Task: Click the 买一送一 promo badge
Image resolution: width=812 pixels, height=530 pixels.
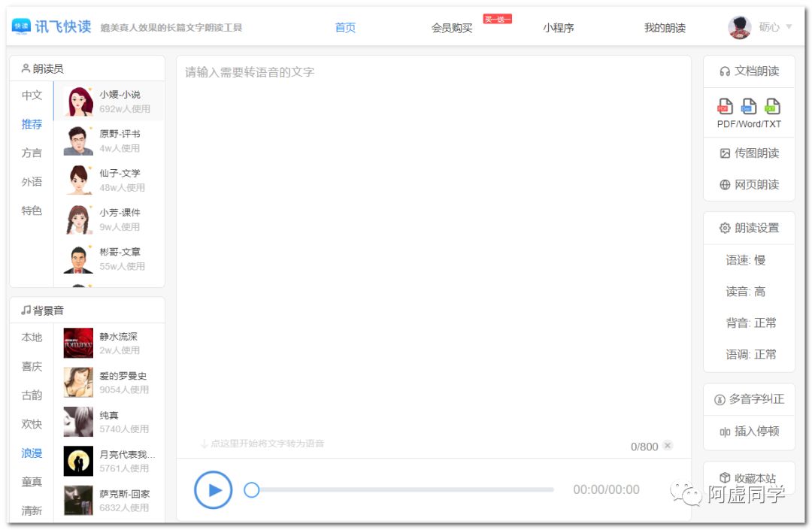Action: pyautogui.click(x=497, y=19)
